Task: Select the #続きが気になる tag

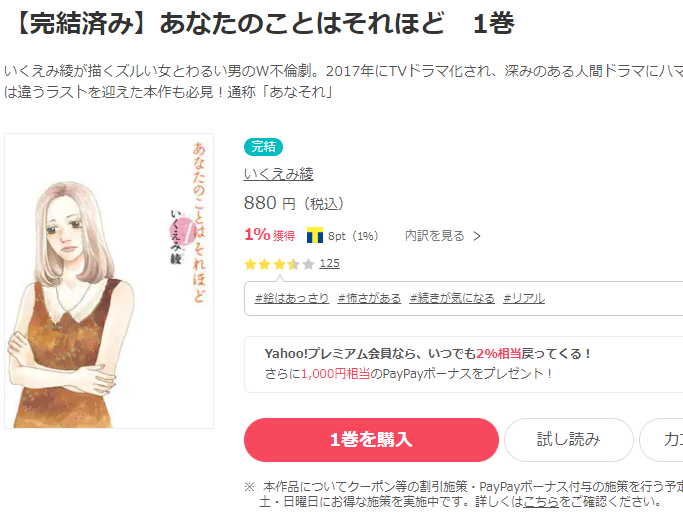Action: pos(452,298)
